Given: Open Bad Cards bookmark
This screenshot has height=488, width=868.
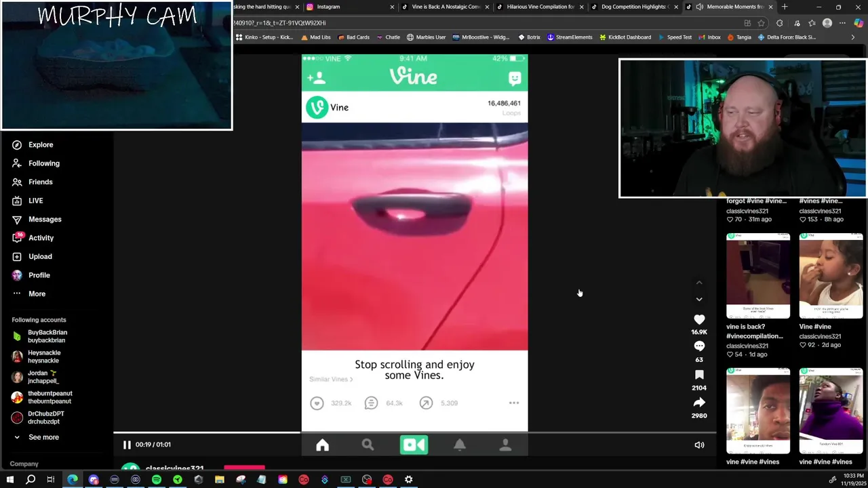Looking at the screenshot, I should click(x=353, y=37).
